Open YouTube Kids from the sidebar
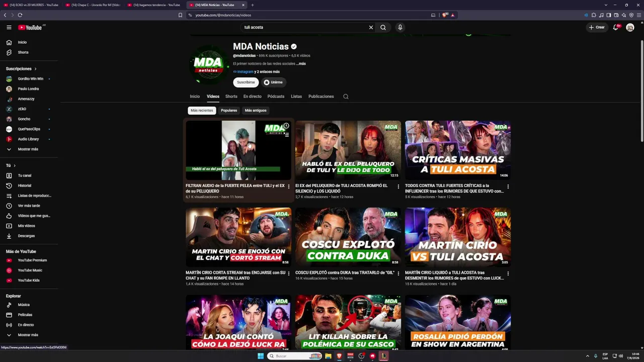The width and height of the screenshot is (644, 362). [29, 280]
